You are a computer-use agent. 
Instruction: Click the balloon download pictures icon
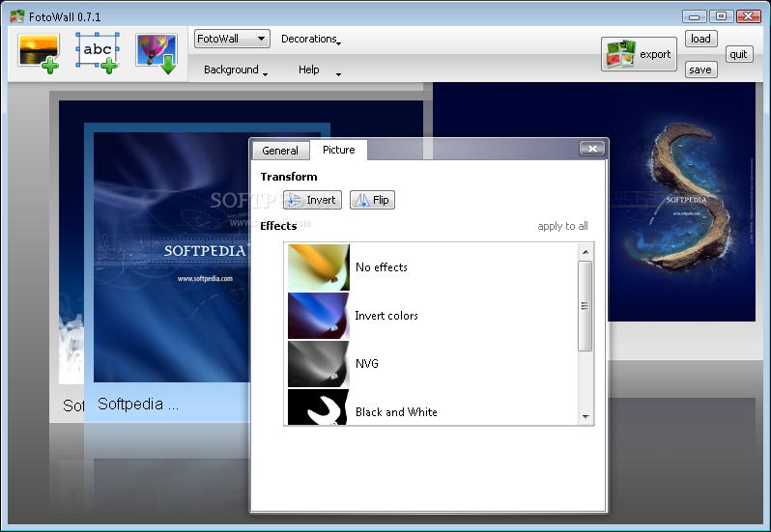tap(157, 53)
